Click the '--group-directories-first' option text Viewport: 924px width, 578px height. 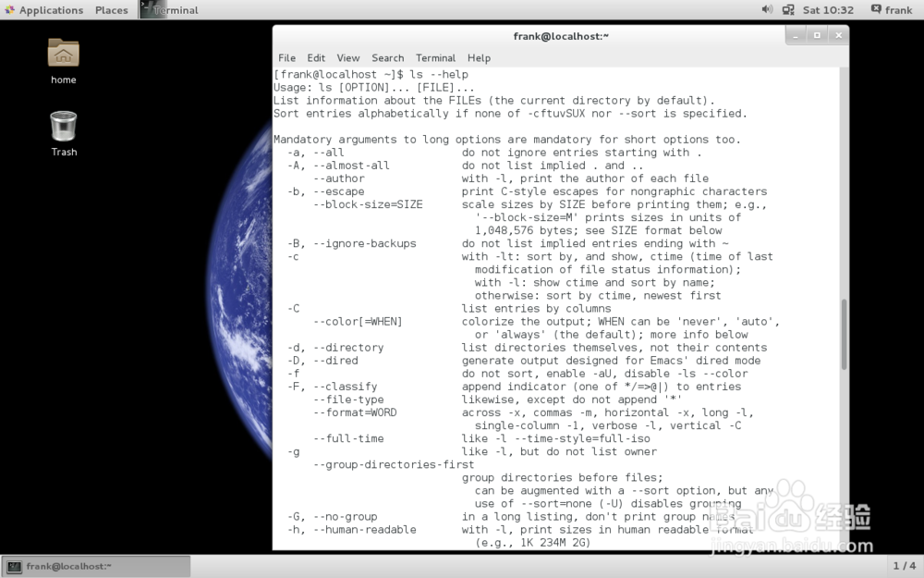394,464
